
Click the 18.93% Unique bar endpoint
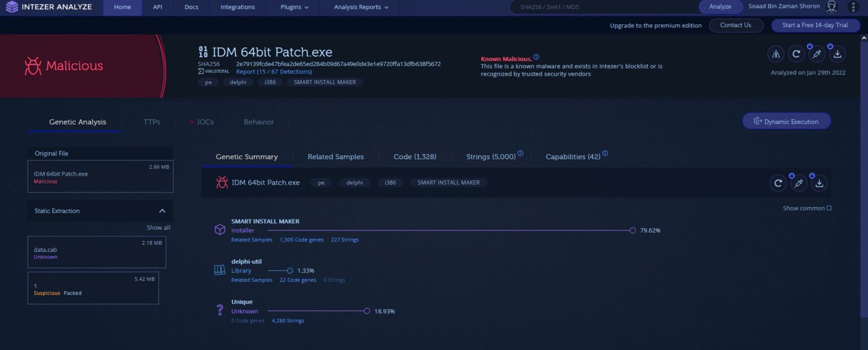367,311
